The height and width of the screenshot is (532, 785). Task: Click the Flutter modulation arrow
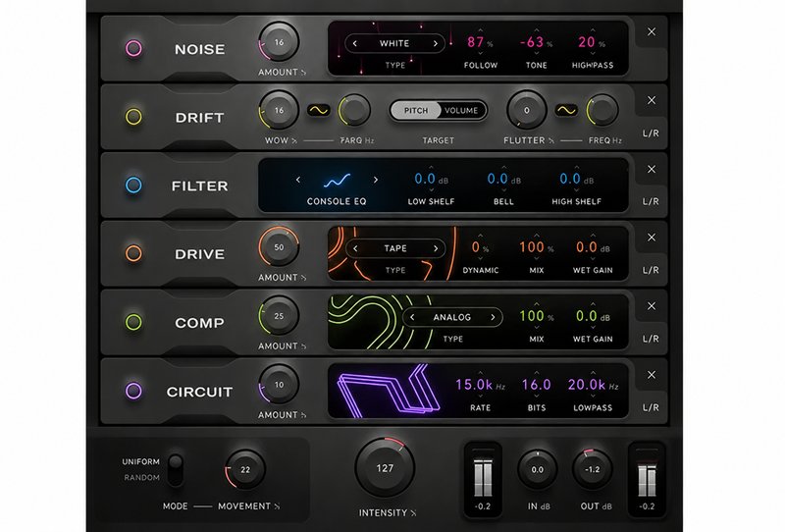551,140
